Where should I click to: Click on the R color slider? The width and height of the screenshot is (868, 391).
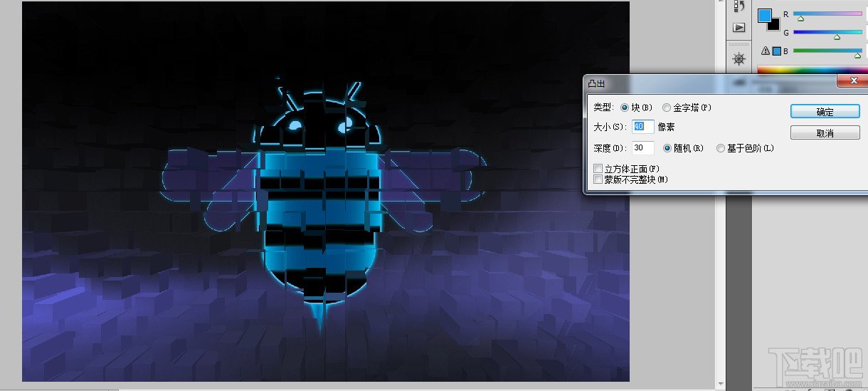[827, 14]
